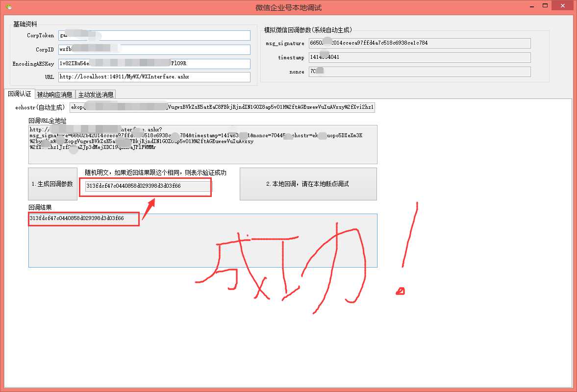Click the 1.生成回调参数 button
577x392 pixels.
(52, 184)
